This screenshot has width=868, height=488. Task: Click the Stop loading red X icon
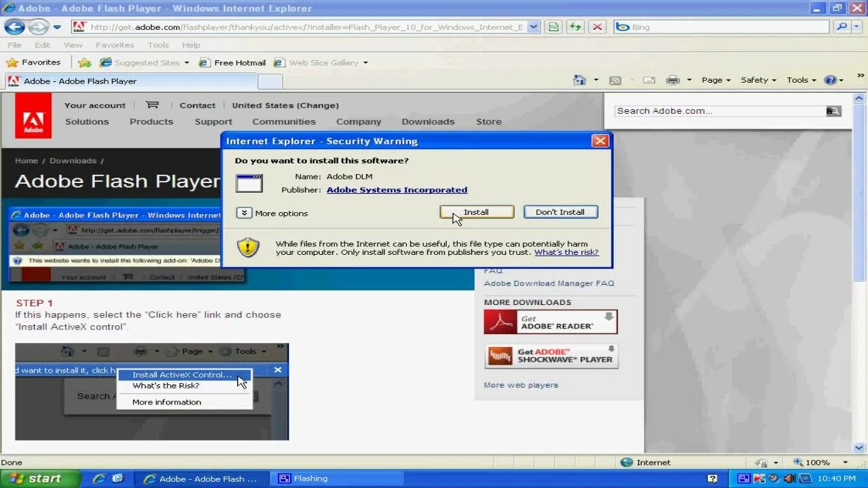[x=597, y=27]
